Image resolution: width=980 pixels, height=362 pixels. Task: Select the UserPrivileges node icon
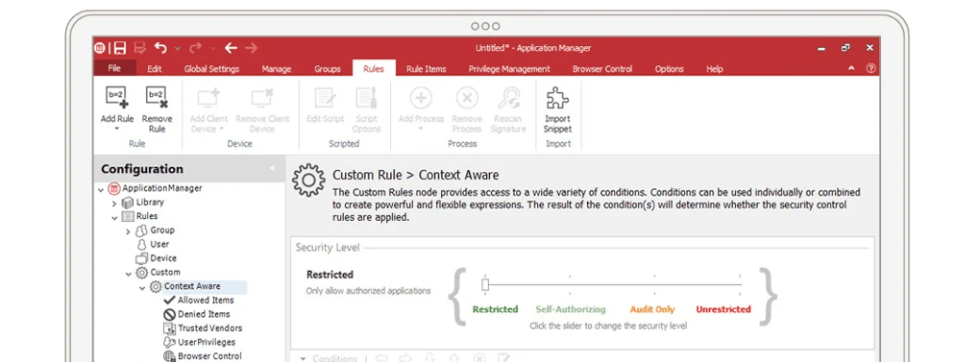(x=169, y=342)
